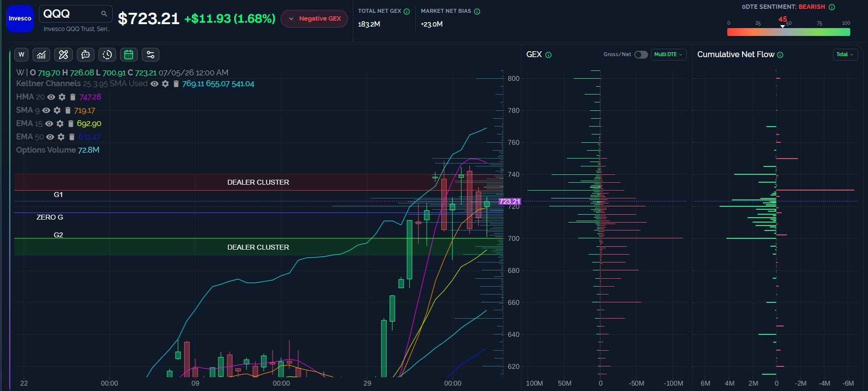Open EMA 50 settings gear
Image resolution: width=868 pixels, height=391 pixels.
point(61,137)
